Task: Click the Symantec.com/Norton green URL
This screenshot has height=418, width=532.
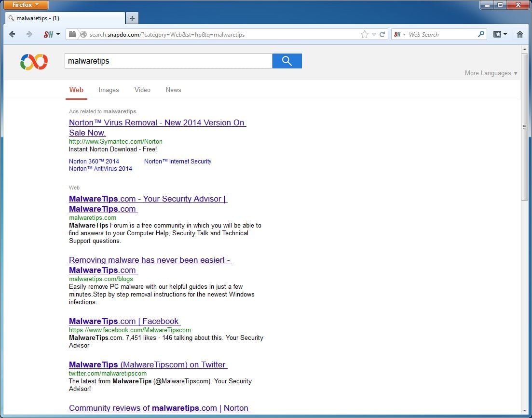Action: [x=116, y=142]
